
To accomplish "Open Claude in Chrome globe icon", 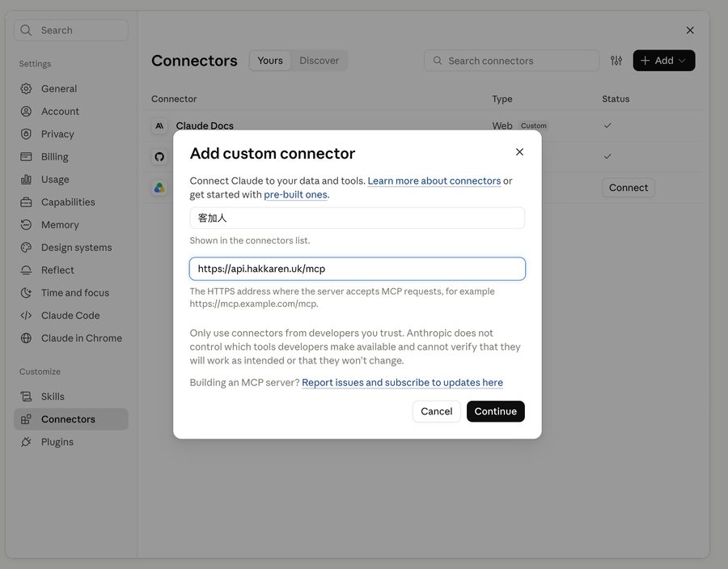I will click(x=27, y=338).
